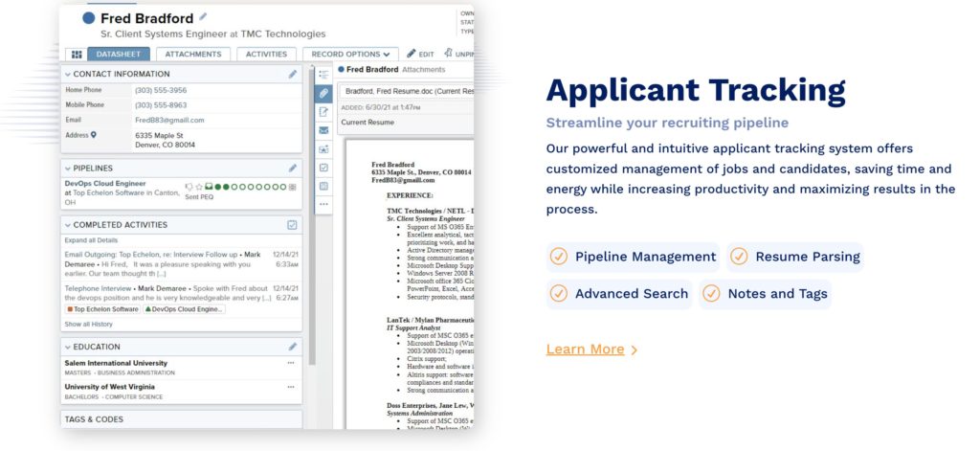Image resolution: width=980 pixels, height=451 pixels.
Task: Click the checkbox icon in Completed Activities header
Action: point(293,225)
